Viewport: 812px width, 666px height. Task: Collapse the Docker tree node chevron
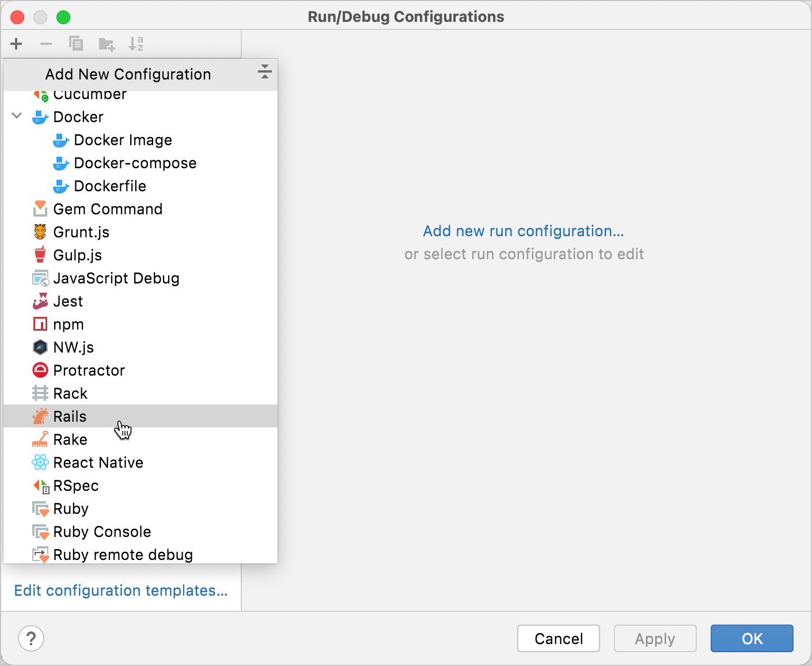17,116
